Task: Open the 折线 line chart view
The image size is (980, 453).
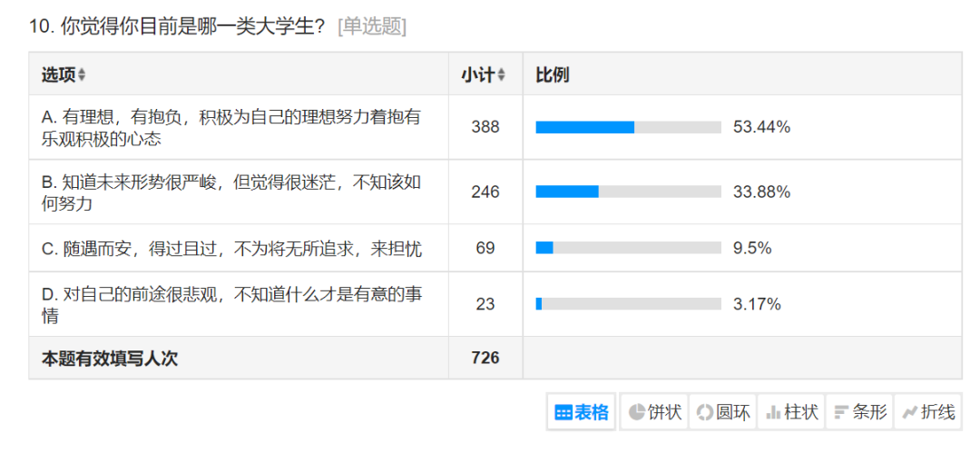Action: tap(927, 412)
